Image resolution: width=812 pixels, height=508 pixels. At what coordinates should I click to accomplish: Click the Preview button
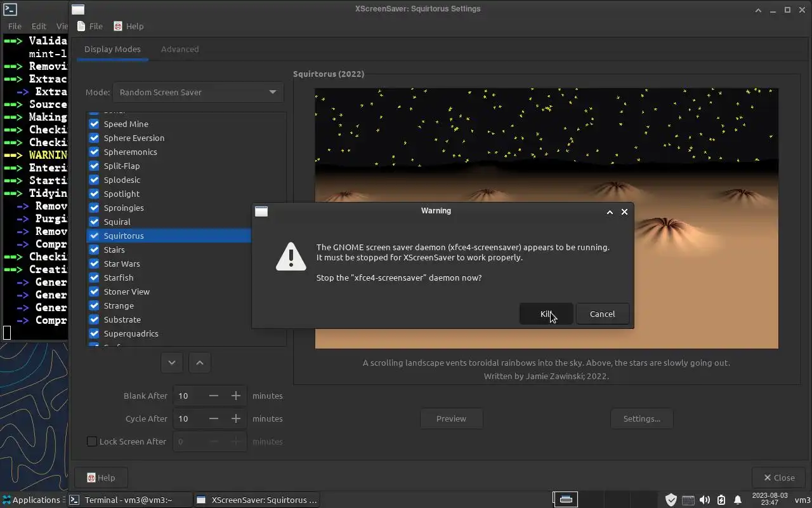(x=451, y=418)
